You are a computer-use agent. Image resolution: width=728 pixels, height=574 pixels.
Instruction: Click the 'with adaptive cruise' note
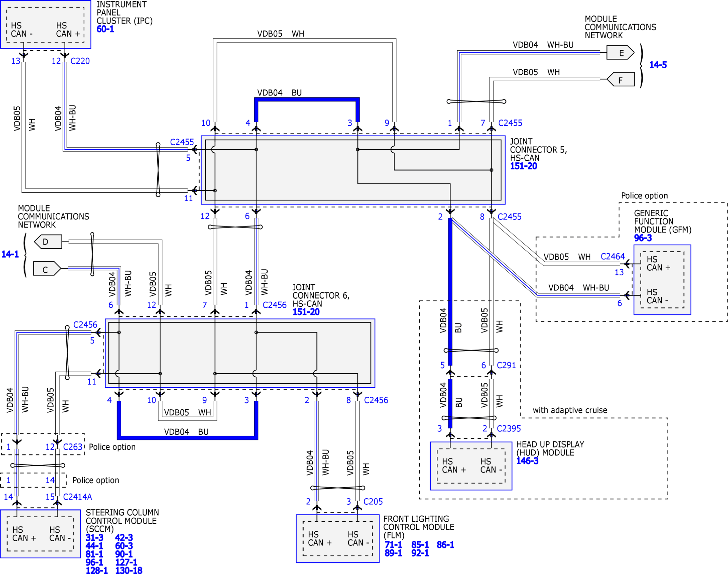point(570,410)
